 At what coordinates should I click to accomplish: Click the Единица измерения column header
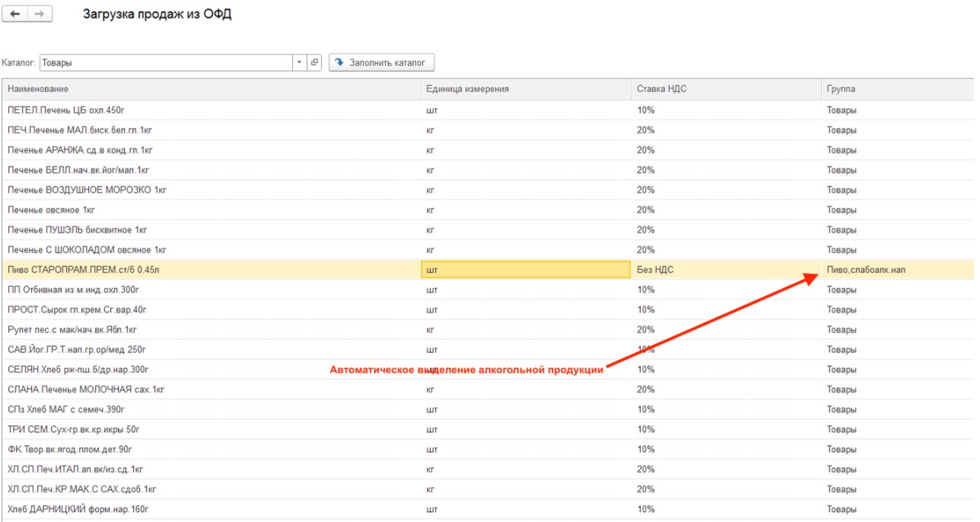526,89
